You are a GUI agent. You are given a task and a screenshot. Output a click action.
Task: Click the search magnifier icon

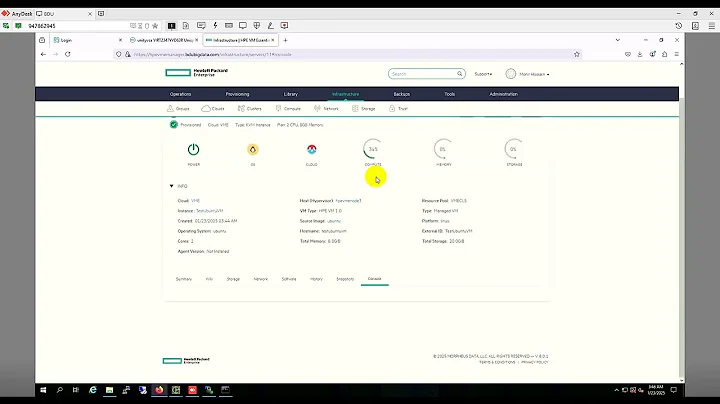(x=459, y=73)
